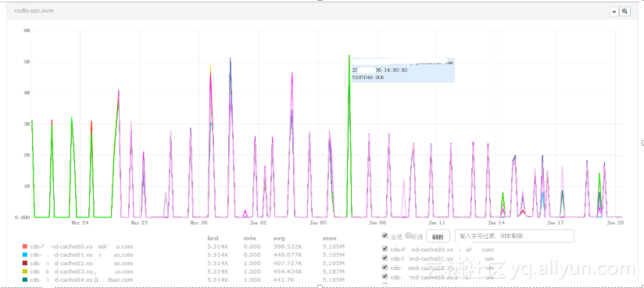
Task: Click the 'min' column header
Action: click(x=249, y=238)
